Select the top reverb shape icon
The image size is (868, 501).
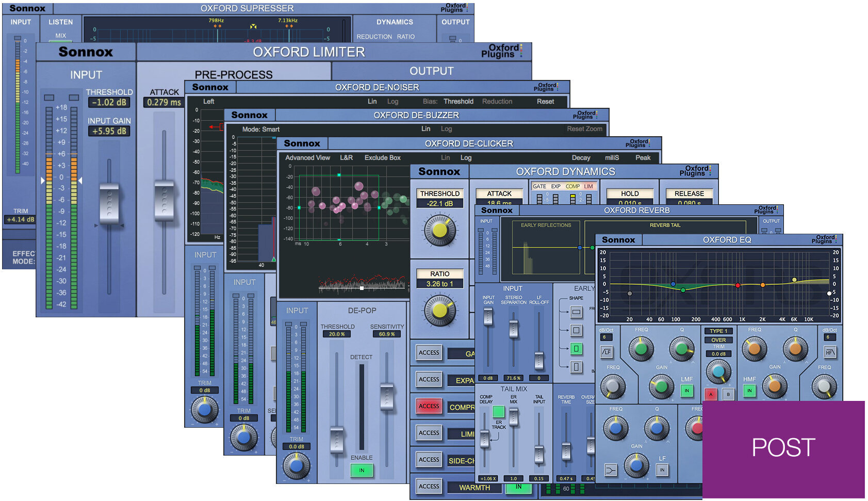[x=577, y=312]
